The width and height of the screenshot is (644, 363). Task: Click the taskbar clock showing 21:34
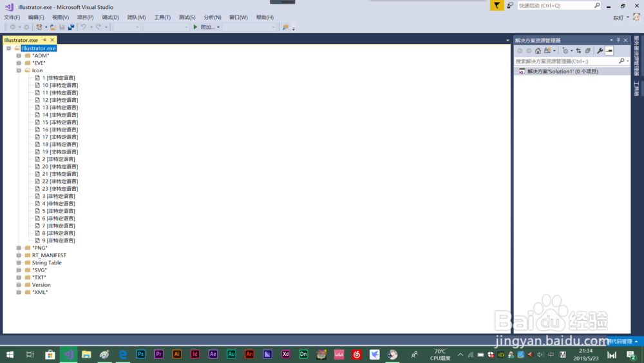585,355
